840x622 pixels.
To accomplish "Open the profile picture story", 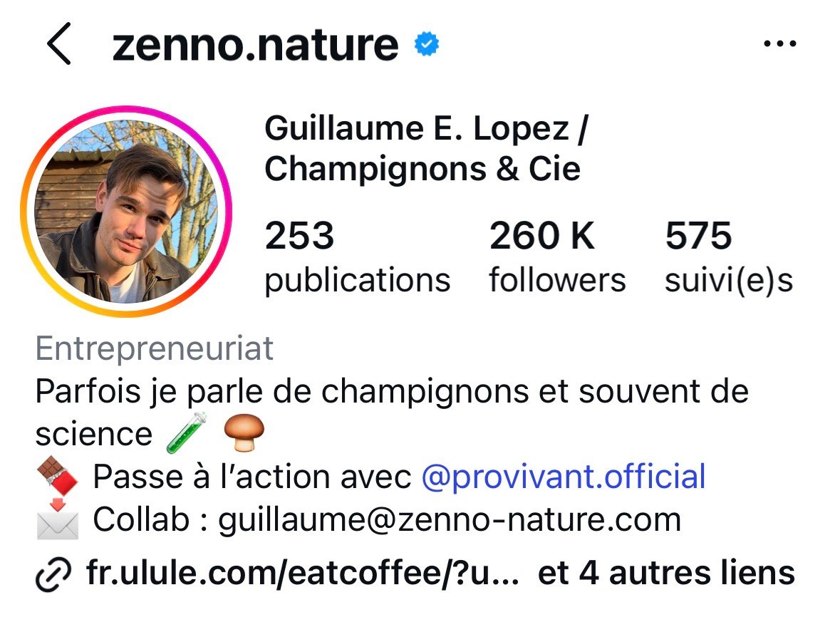I will click(x=126, y=211).
